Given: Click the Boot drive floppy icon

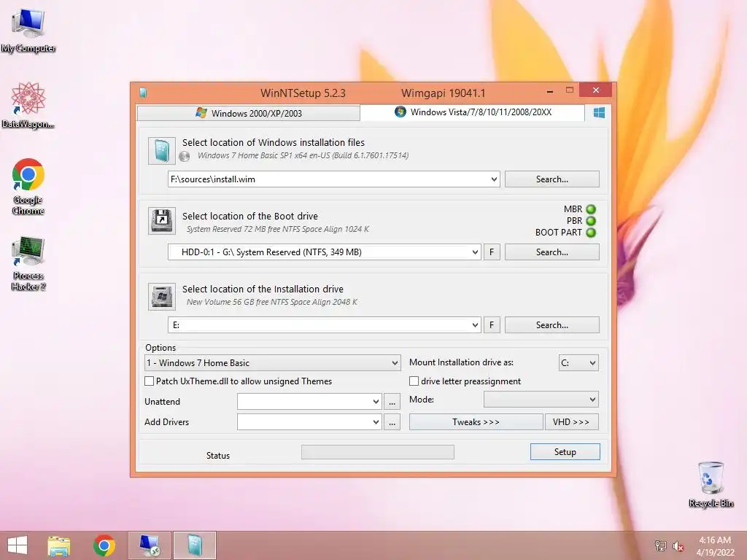Looking at the screenshot, I should [x=161, y=220].
